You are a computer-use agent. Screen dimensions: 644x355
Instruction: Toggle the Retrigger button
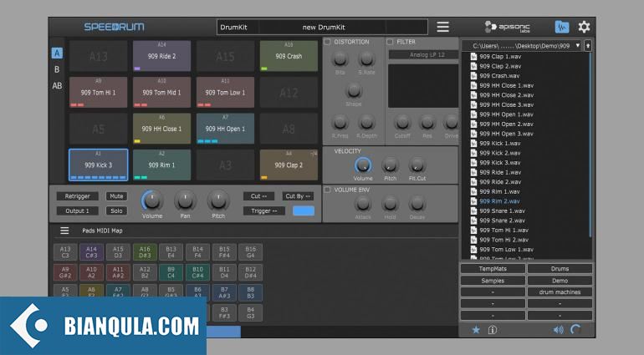pyautogui.click(x=77, y=196)
